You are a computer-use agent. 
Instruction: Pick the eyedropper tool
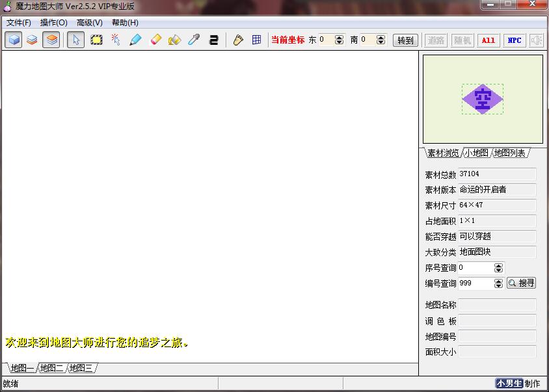[194, 40]
